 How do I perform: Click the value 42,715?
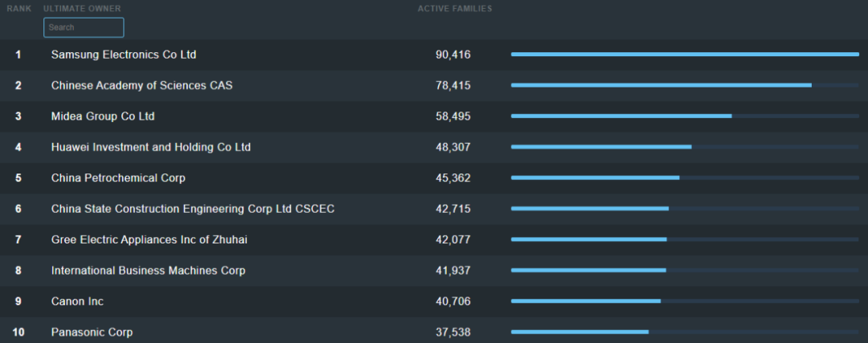[x=452, y=209]
